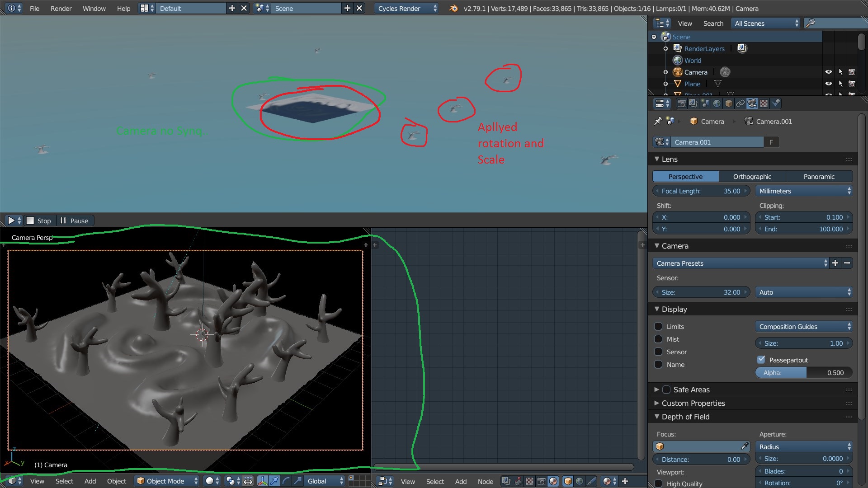The image size is (868, 488).
Task: Select the translate manipulator arrow icon
Action: (274, 481)
